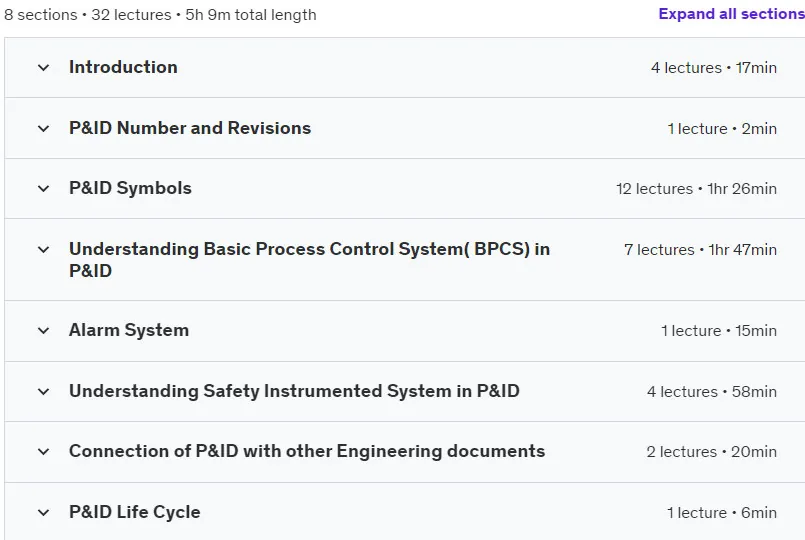Select Connection of P&ID with Engineering documents

[307, 451]
